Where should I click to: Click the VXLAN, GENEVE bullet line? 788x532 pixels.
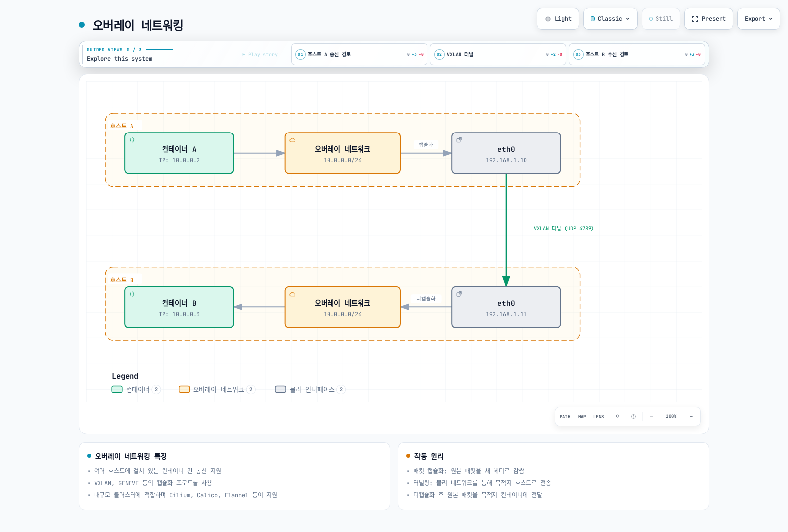click(x=153, y=483)
